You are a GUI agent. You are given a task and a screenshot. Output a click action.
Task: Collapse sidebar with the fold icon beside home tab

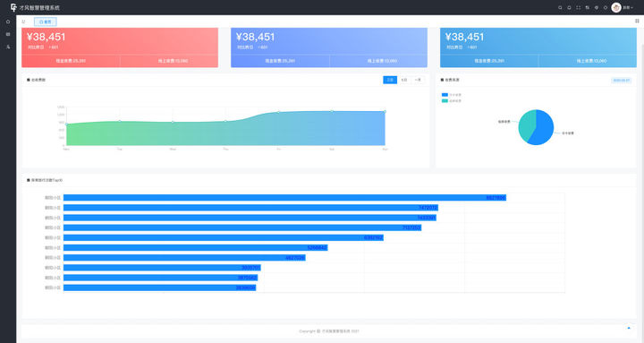click(23, 21)
